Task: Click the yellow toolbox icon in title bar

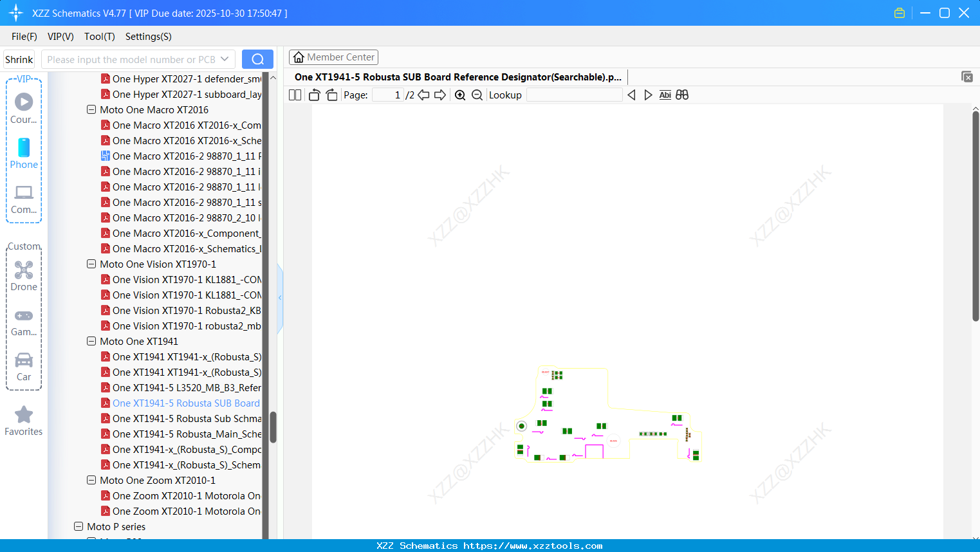Action: pos(900,13)
